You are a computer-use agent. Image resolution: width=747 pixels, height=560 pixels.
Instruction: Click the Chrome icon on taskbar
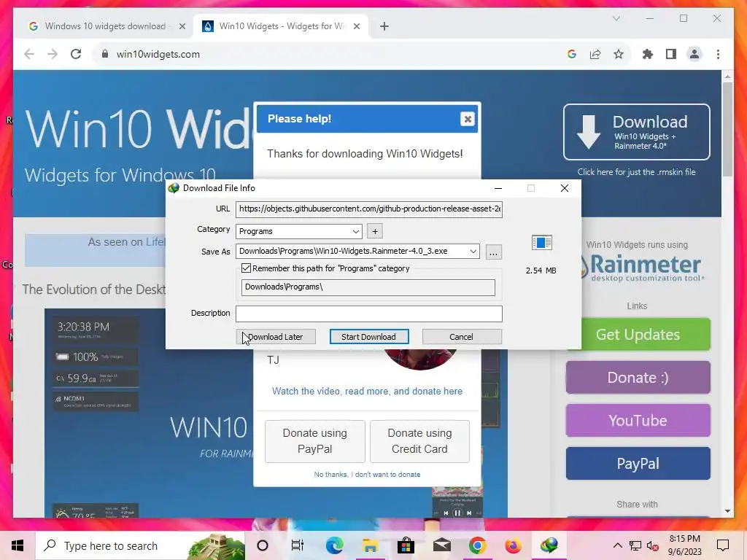477,545
